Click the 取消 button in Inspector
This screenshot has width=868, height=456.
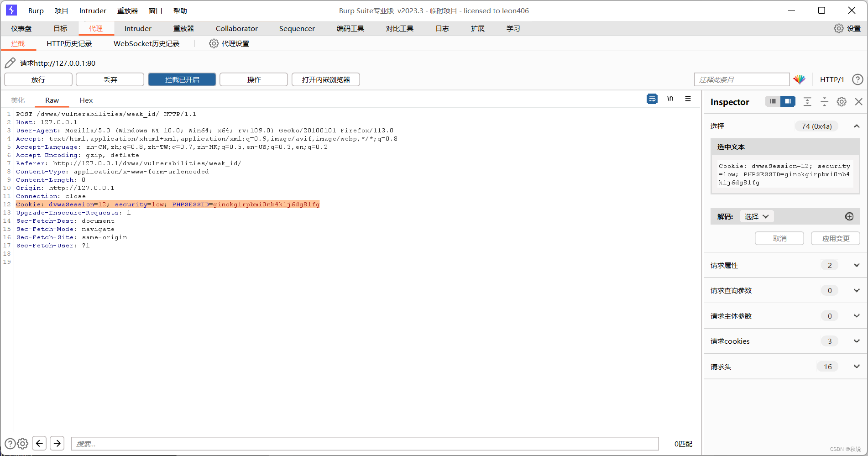click(779, 238)
